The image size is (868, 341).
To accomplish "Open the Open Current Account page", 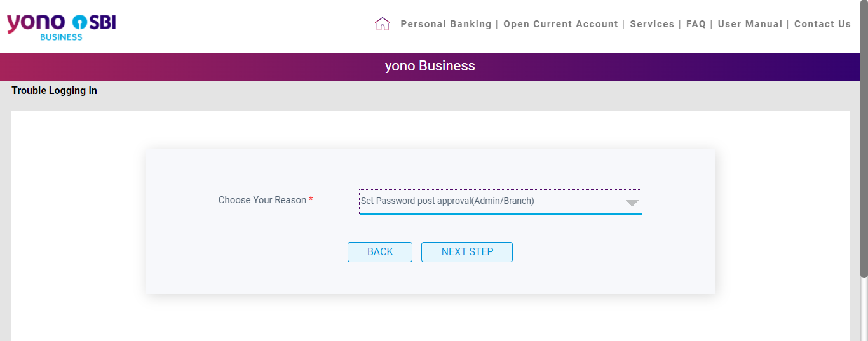I will pos(560,24).
